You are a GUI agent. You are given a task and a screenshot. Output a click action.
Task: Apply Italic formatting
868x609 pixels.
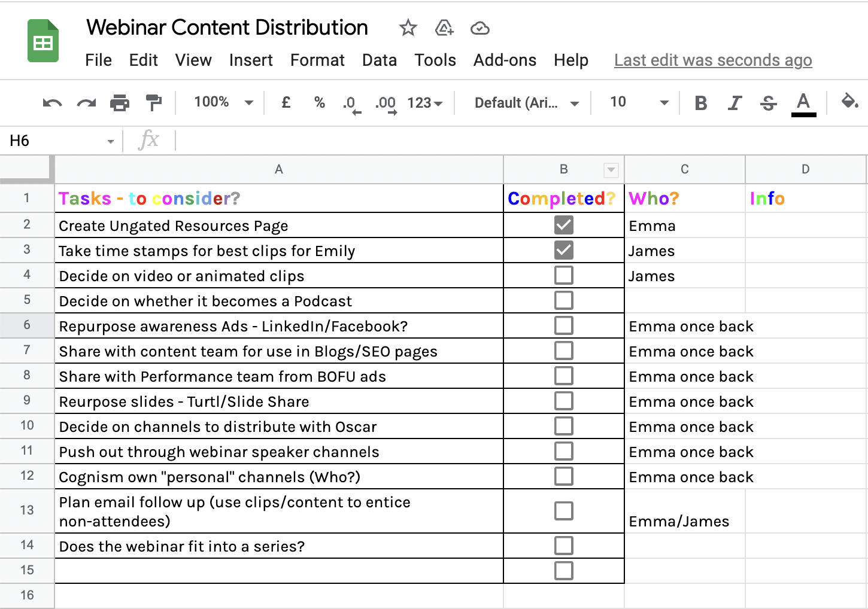(x=735, y=103)
